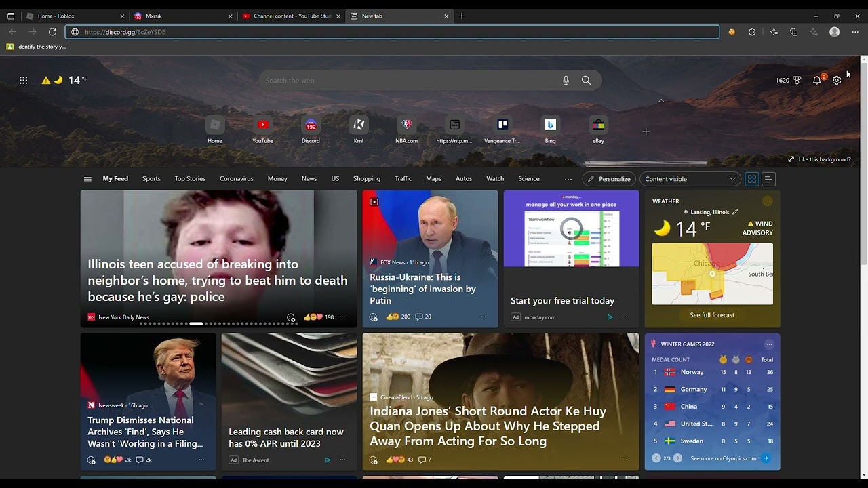Viewport: 868px width, 488px height.
Task: Open Winter Games card options menu
Action: click(x=769, y=344)
